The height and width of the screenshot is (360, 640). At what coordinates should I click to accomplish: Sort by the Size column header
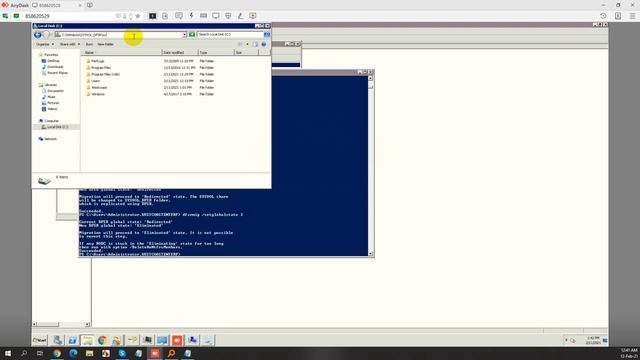[x=247, y=53]
